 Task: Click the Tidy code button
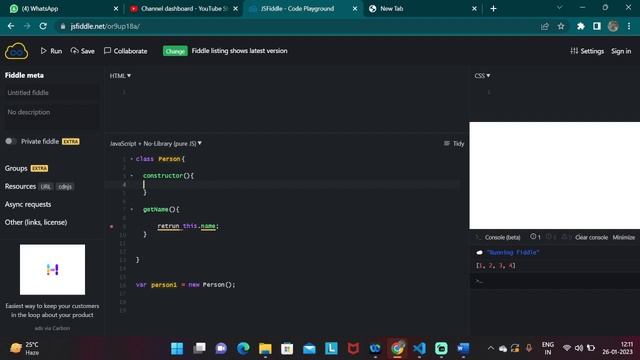click(x=454, y=144)
